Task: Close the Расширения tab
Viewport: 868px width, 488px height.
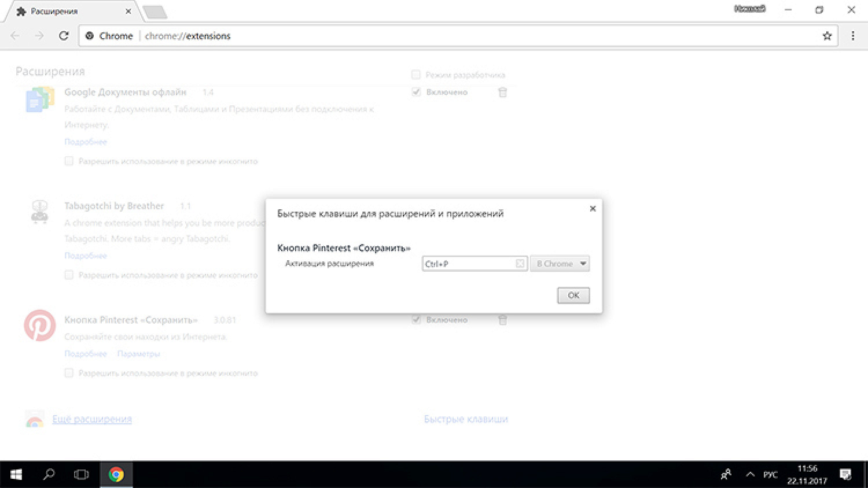Action: point(128,12)
